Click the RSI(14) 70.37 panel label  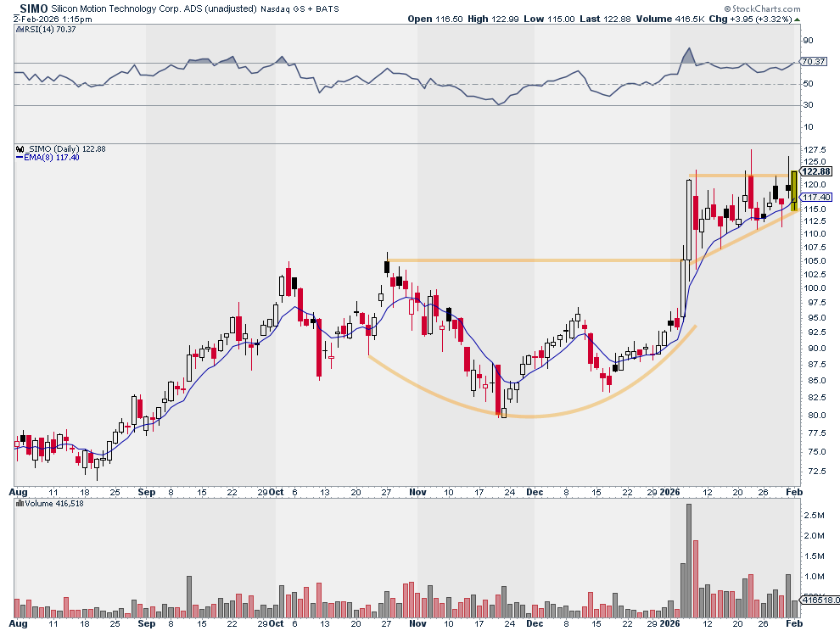pos(50,30)
